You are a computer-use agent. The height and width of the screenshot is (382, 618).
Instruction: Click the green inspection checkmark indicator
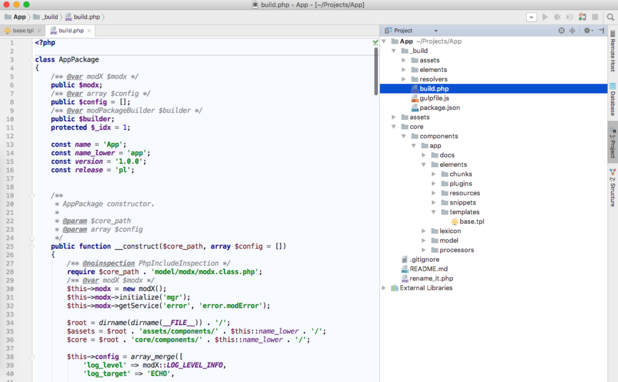point(375,42)
